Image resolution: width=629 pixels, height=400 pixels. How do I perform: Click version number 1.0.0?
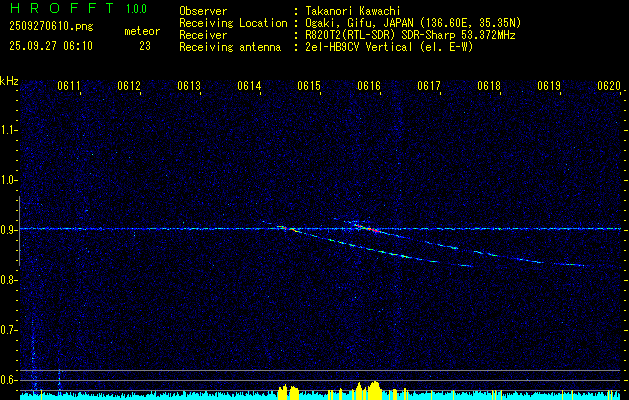(x=136, y=8)
